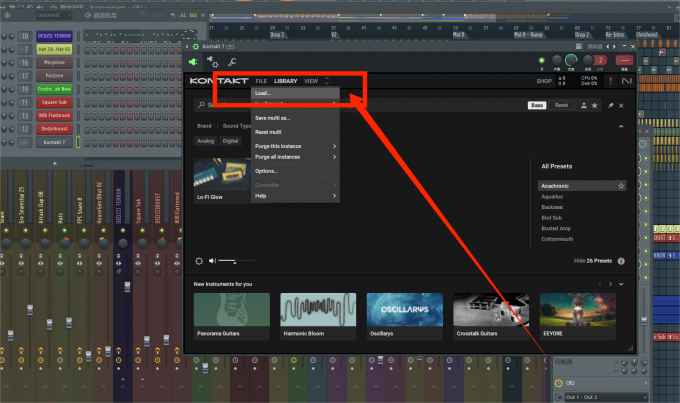Add a new channel with the plus button
This screenshot has width=680, height=403.
coord(55,164)
